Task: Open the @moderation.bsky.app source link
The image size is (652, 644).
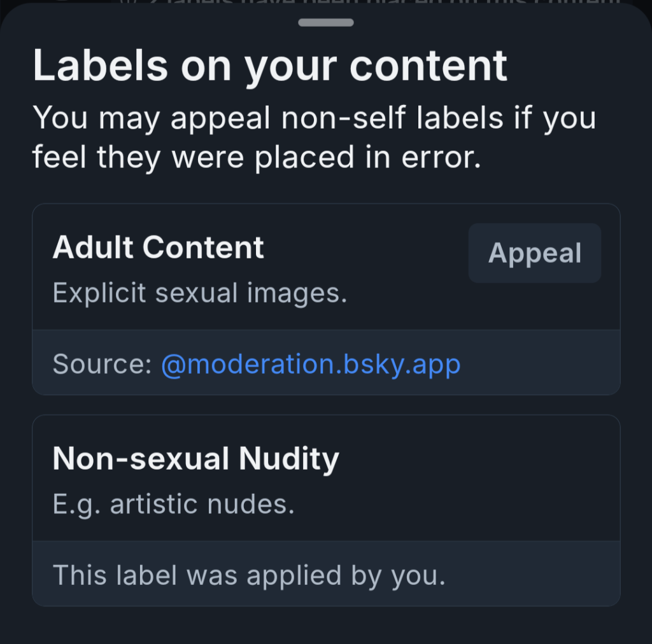Action: click(311, 364)
